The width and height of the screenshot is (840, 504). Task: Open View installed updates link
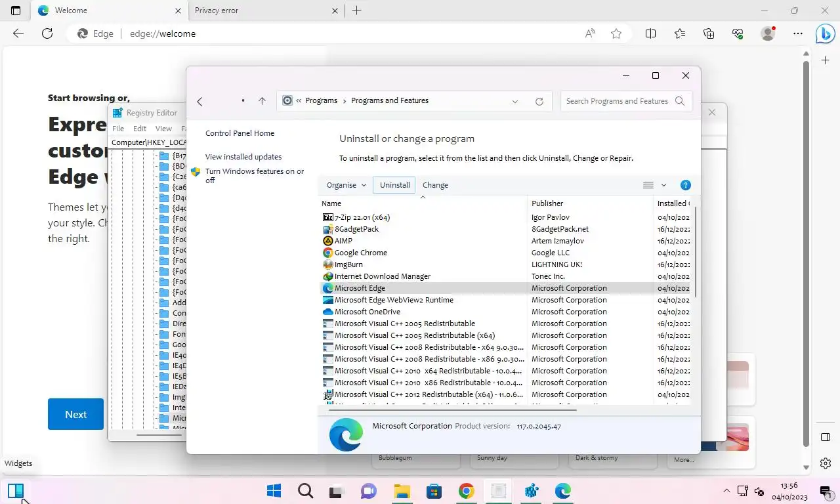click(243, 157)
